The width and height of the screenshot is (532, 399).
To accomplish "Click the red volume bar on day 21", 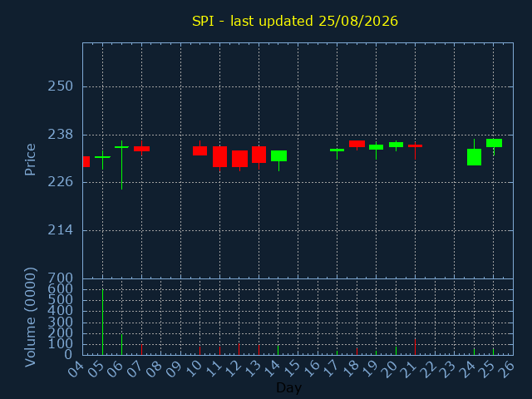I will pos(416,347).
